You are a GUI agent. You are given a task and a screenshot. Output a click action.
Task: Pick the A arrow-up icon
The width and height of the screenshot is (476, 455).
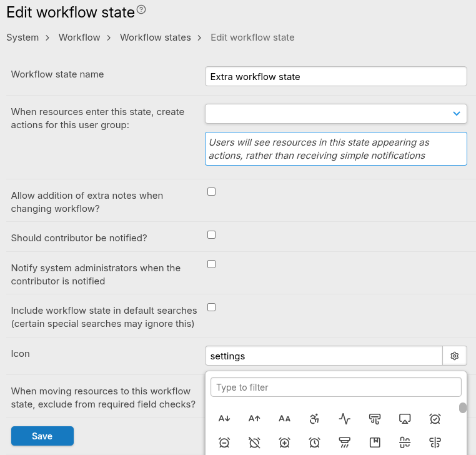click(x=254, y=419)
